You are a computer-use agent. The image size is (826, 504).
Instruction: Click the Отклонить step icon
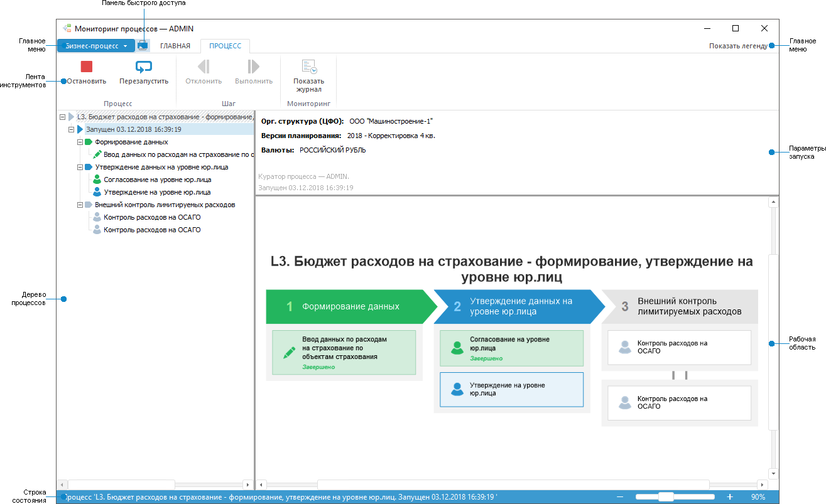(x=202, y=65)
